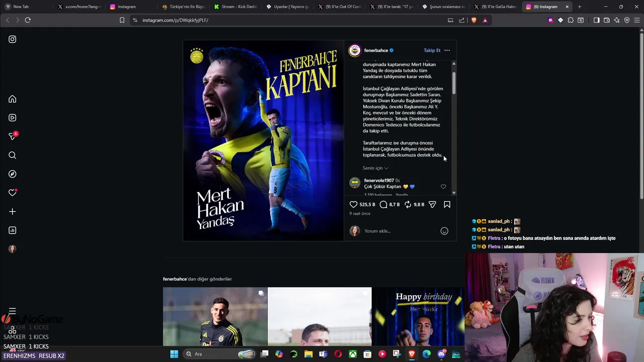
Task: Open the middle related post thumbnail
Action: coord(319,317)
